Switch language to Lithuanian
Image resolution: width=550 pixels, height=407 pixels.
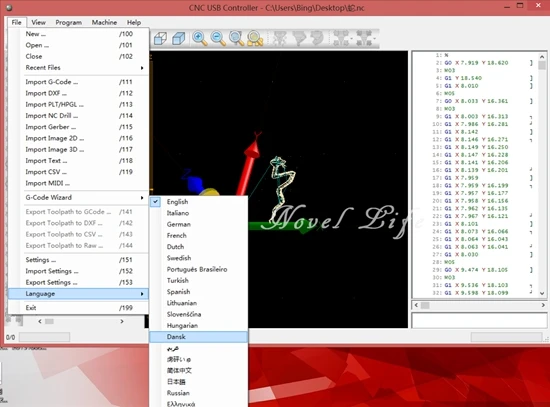click(199, 303)
